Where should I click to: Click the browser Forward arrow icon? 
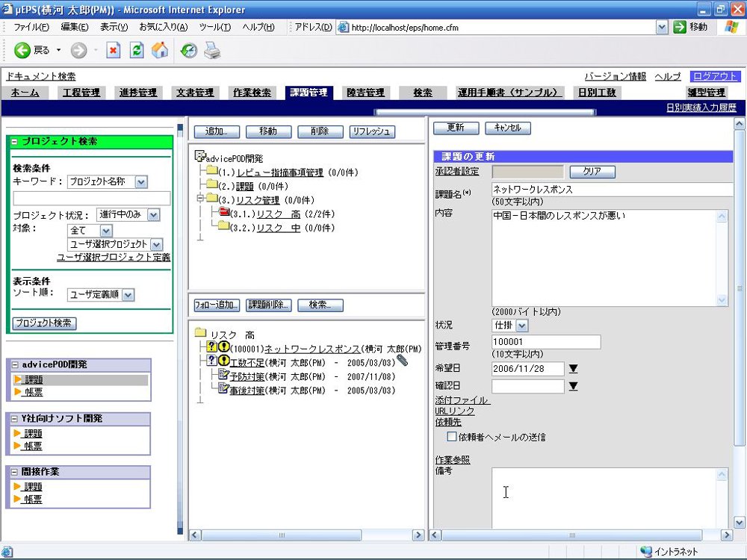click(x=79, y=50)
